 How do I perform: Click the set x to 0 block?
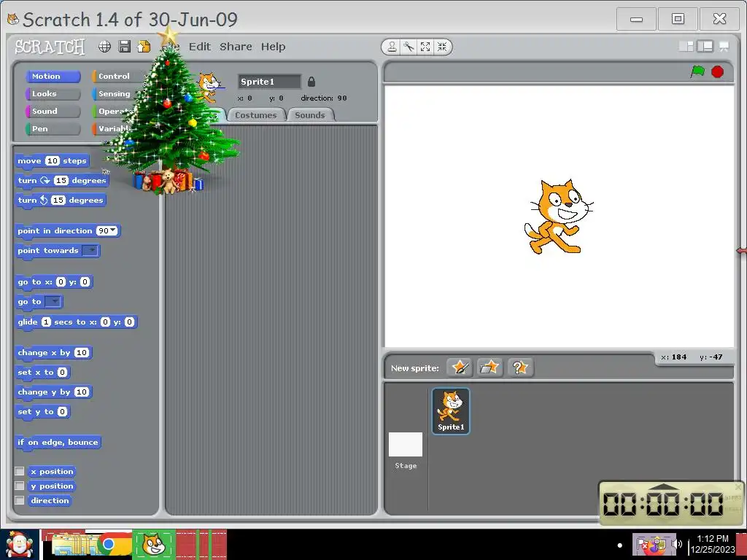43,373
